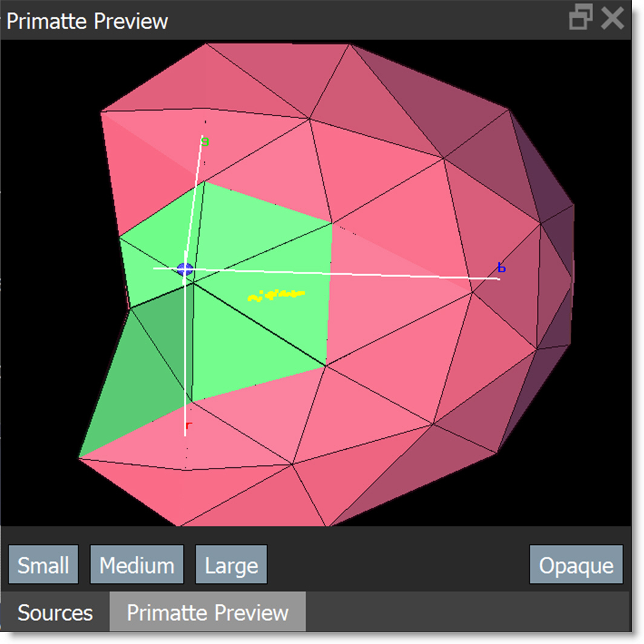Click the yellow point cloud samples

click(275, 295)
